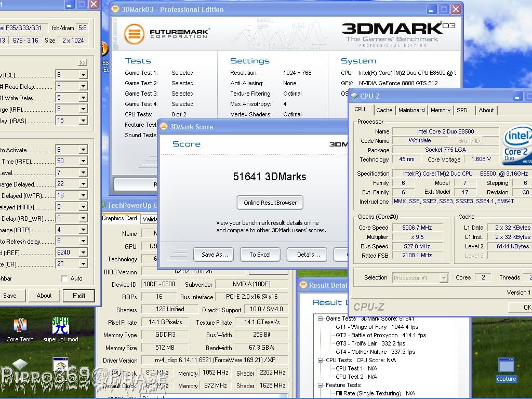Viewport: 532px width, 399px height.
Task: Open the Processor #1 selection dropdown in CPU-Z
Action: pyautogui.click(x=444, y=278)
